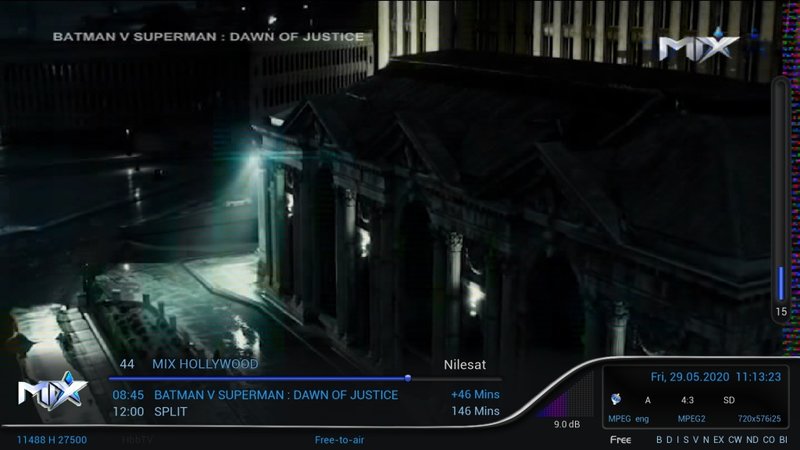Click the programme progress bar handle
800x450 pixels.
pos(408,378)
